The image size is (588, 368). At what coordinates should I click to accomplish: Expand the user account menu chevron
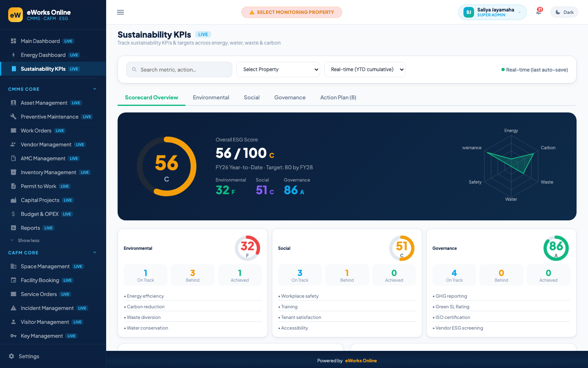coord(519,12)
